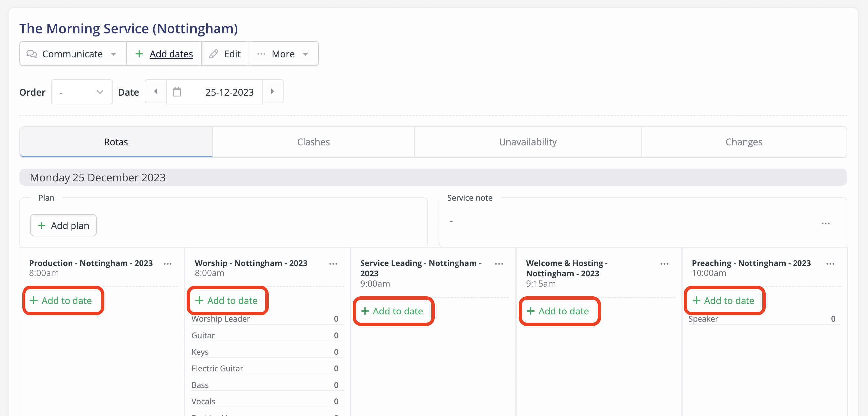Open the Order selection dropdown

81,92
